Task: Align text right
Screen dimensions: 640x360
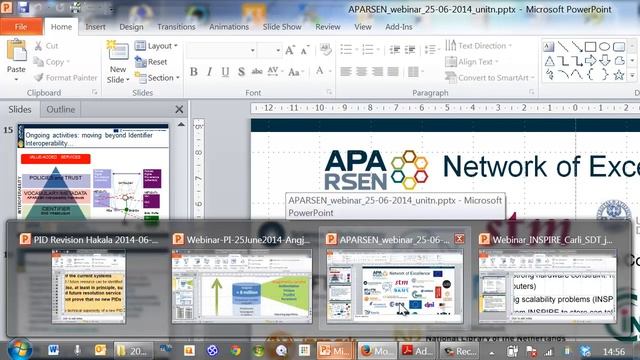Action: click(x=377, y=72)
